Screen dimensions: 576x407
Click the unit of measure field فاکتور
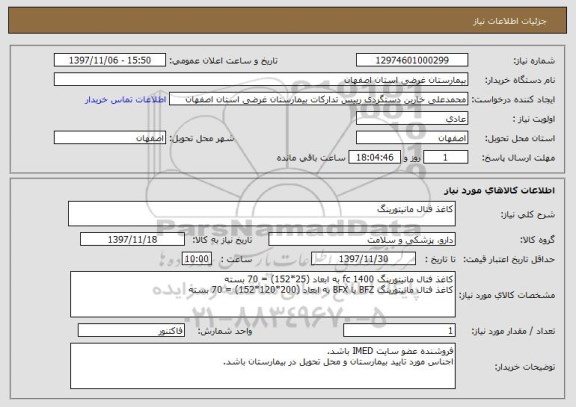tap(131, 331)
